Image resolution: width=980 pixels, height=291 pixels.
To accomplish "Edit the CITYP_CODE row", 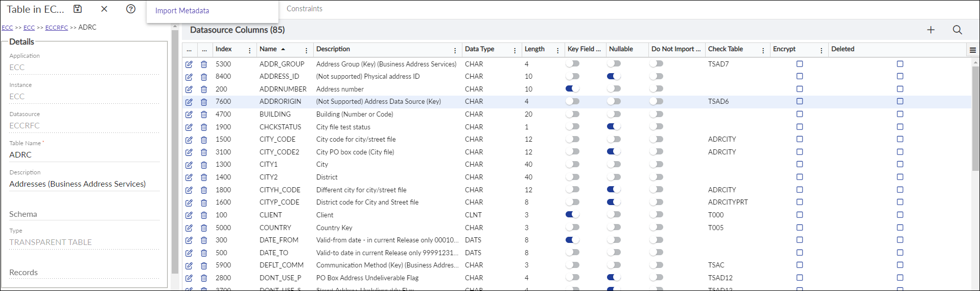I will click(x=189, y=203).
